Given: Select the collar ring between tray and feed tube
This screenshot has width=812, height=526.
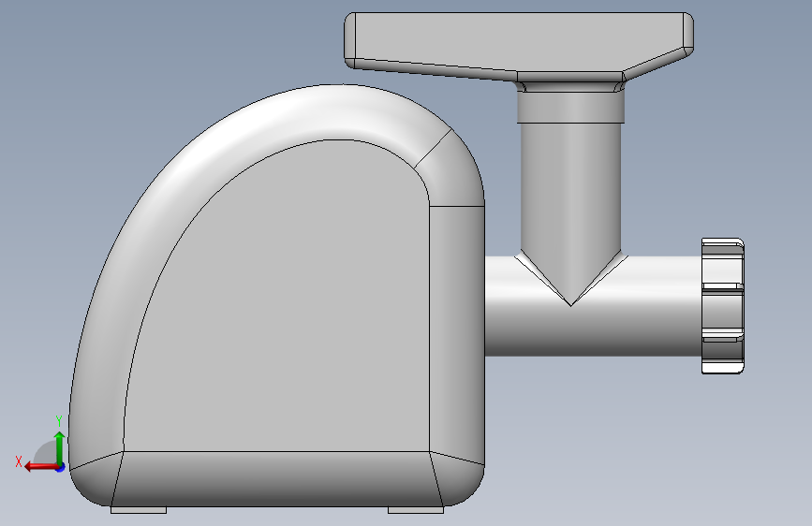Looking at the screenshot, I should (x=570, y=108).
